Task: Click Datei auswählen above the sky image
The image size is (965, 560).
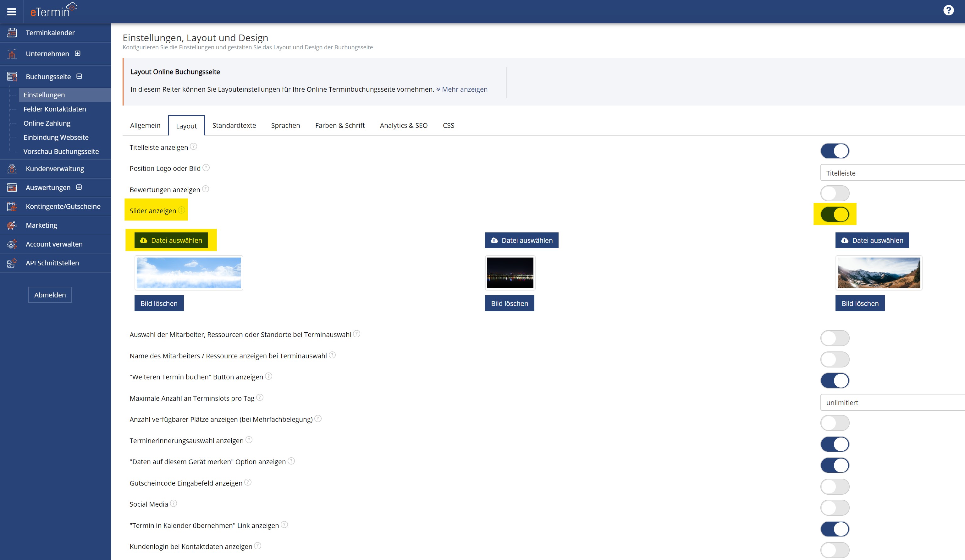Action: [171, 240]
